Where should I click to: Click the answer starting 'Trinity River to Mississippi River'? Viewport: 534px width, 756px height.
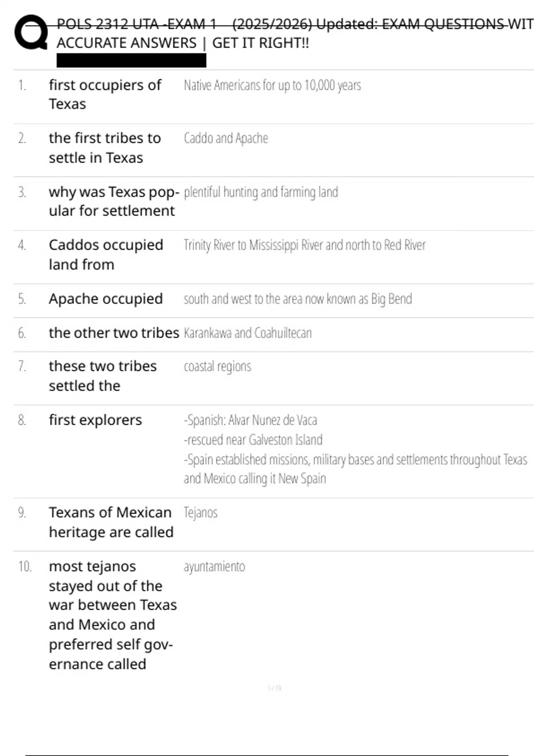[x=304, y=245]
